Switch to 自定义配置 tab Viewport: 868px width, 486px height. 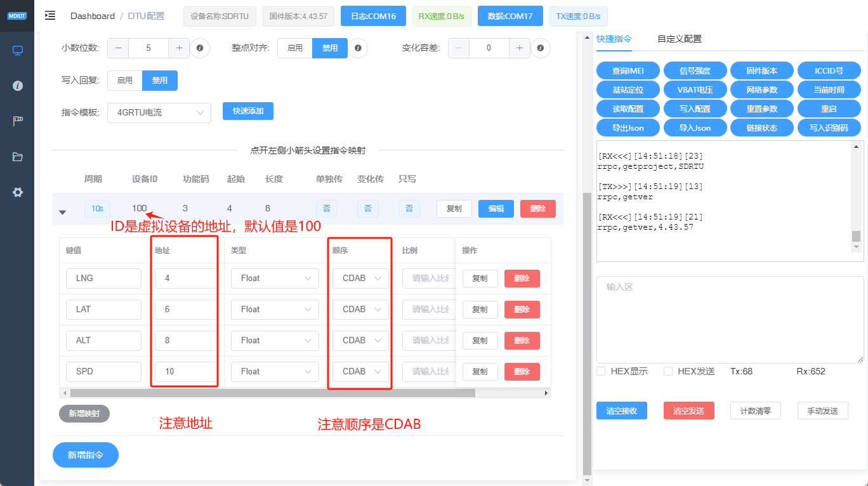[x=680, y=39]
